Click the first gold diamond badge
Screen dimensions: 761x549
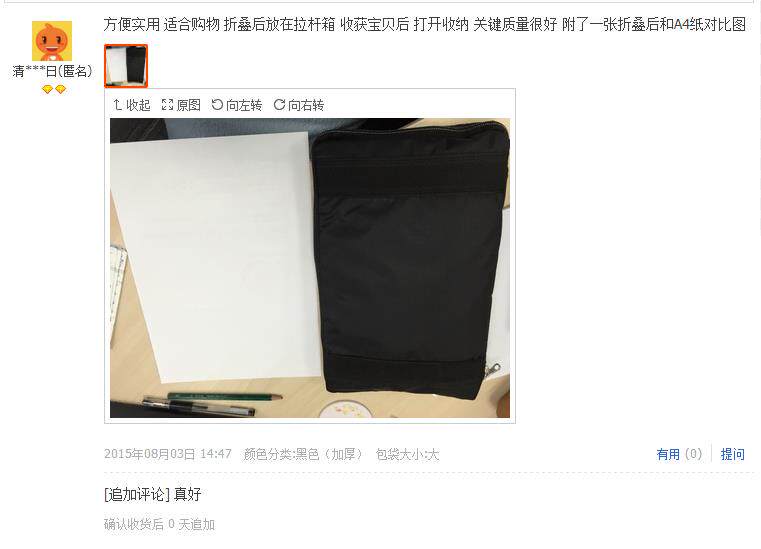click(x=47, y=89)
